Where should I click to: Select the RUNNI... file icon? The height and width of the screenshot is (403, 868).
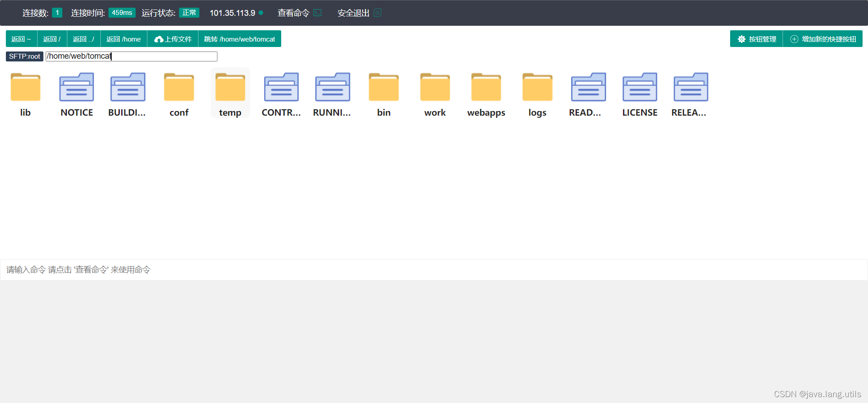333,87
